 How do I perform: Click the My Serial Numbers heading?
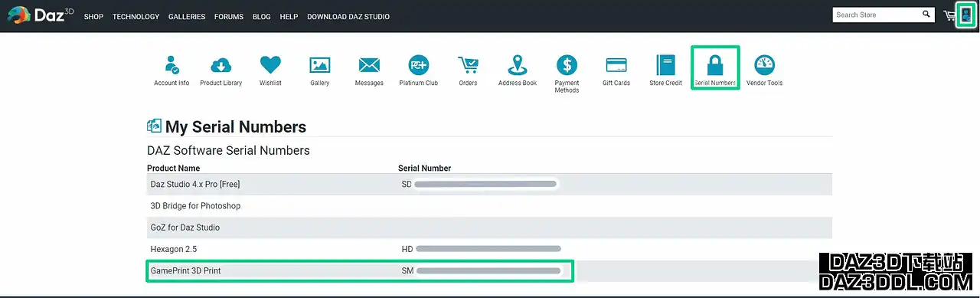236,127
